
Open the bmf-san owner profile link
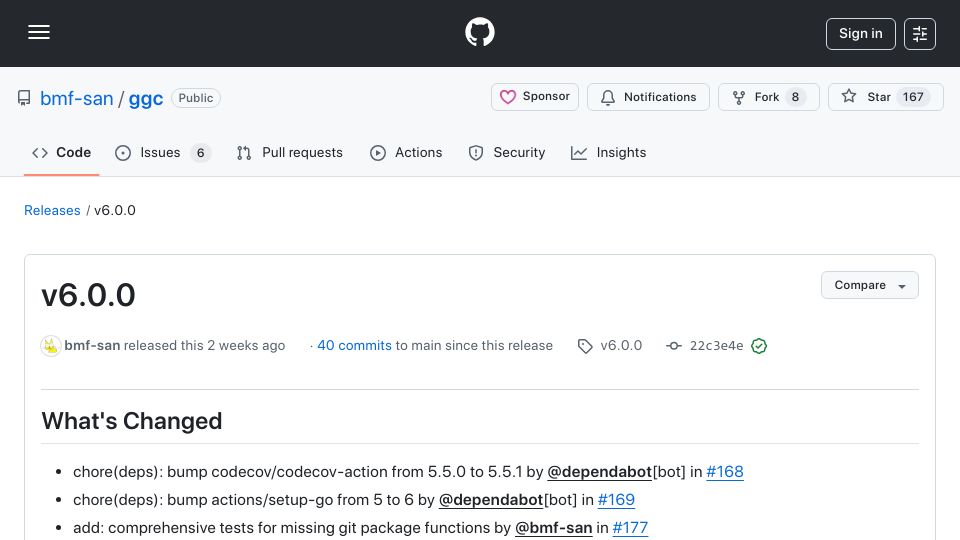tap(77, 98)
